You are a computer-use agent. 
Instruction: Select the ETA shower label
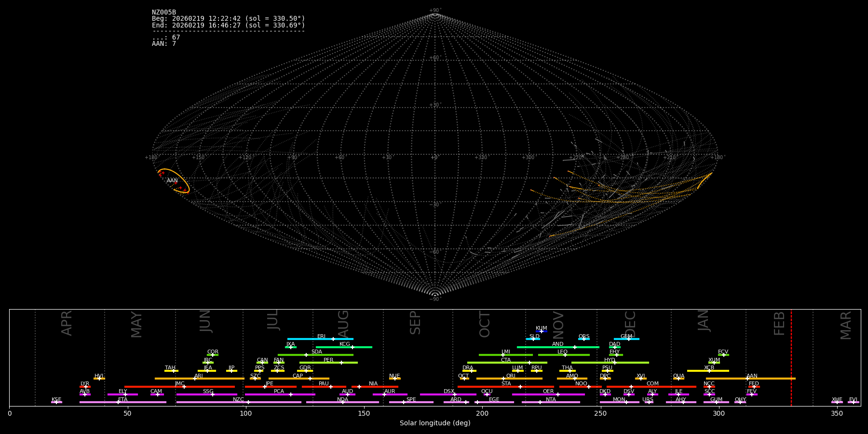click(122, 400)
